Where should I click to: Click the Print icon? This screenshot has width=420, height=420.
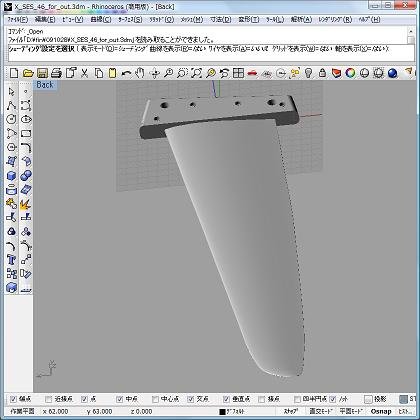(x=56, y=73)
